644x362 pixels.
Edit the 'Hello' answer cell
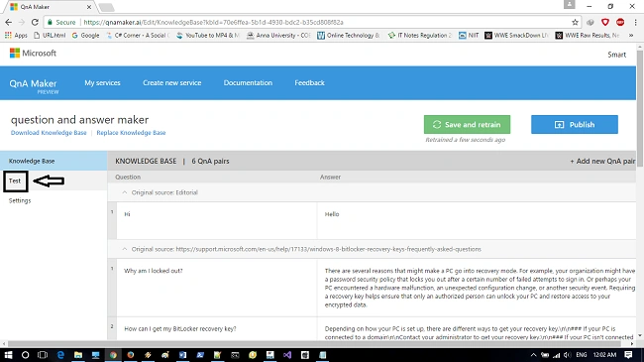point(477,220)
